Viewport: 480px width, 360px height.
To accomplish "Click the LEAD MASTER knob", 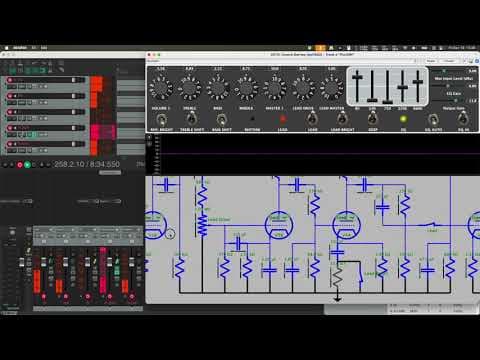I will pos(331,88).
